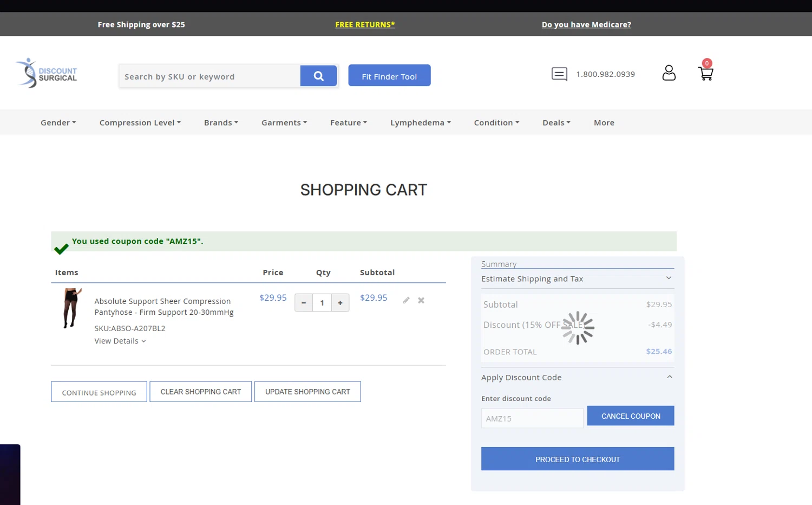Click the magnifying glass search button

click(318, 76)
